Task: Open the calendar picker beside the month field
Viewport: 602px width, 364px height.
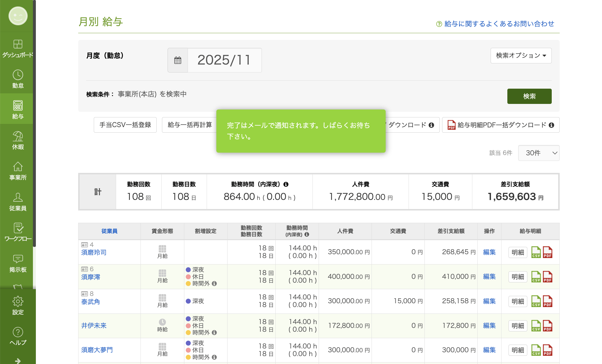Action: (178, 60)
